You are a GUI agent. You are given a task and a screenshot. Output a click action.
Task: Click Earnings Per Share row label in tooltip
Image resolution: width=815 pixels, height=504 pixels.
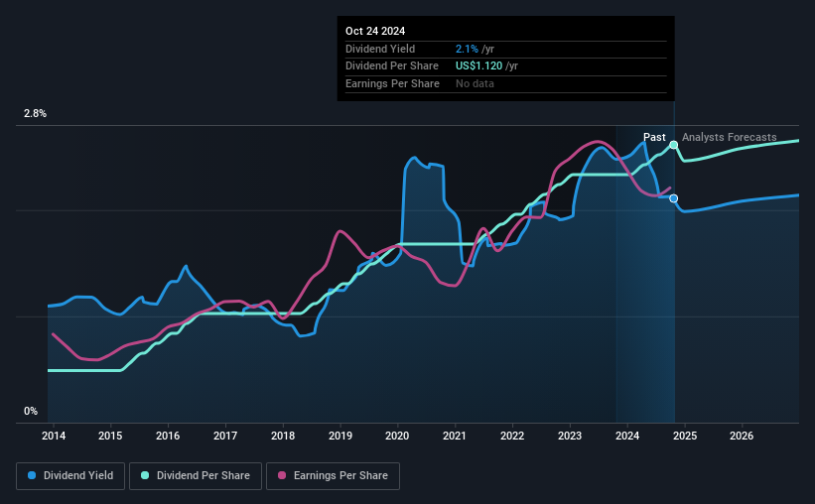(x=392, y=83)
